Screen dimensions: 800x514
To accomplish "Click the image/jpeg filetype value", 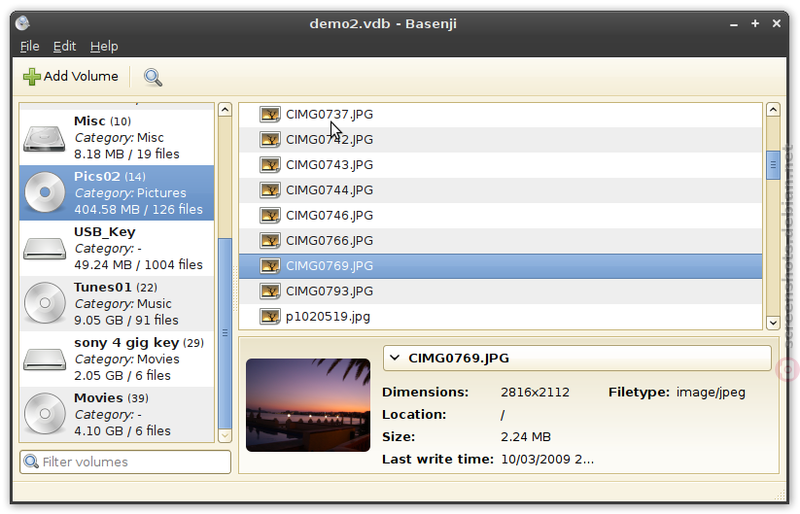I will (711, 392).
